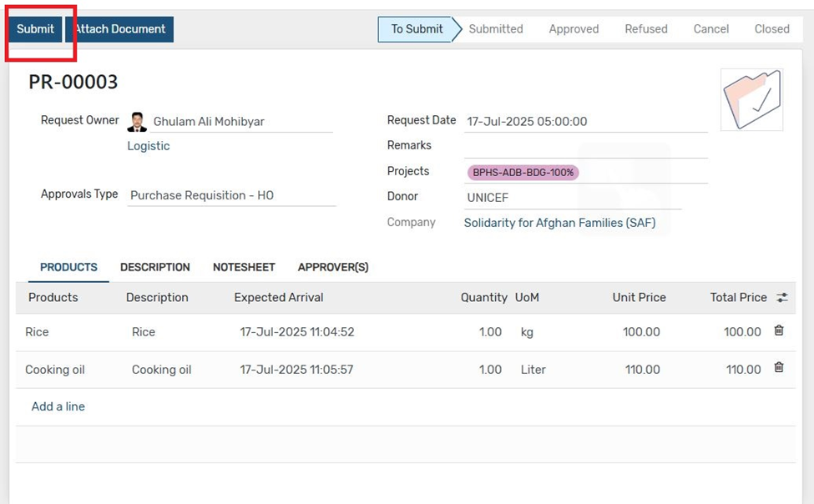The width and height of the screenshot is (814, 504).
Task: Delete the Cooking oil product line
Action: tap(779, 368)
